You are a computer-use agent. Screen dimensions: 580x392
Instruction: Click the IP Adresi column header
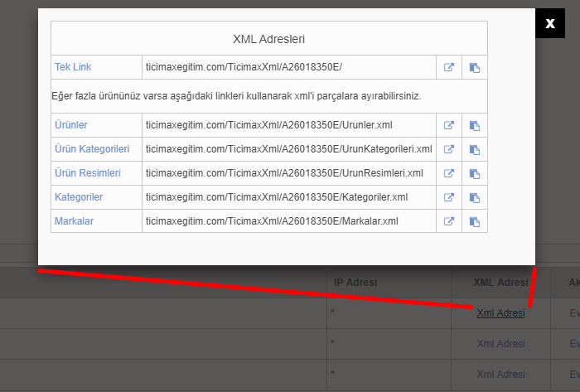tap(355, 283)
